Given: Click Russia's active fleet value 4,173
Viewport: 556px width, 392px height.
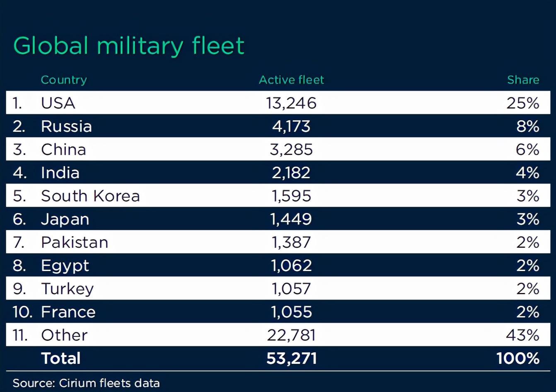Looking at the screenshot, I should [291, 126].
